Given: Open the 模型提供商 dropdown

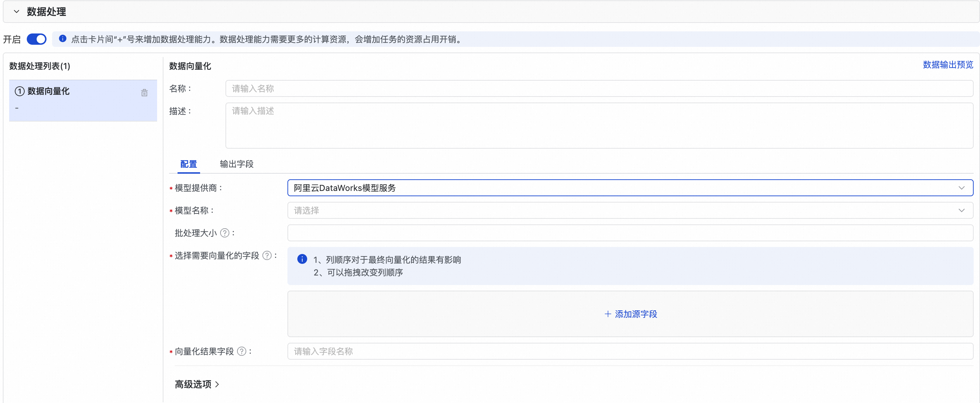Looking at the screenshot, I should click(629, 188).
